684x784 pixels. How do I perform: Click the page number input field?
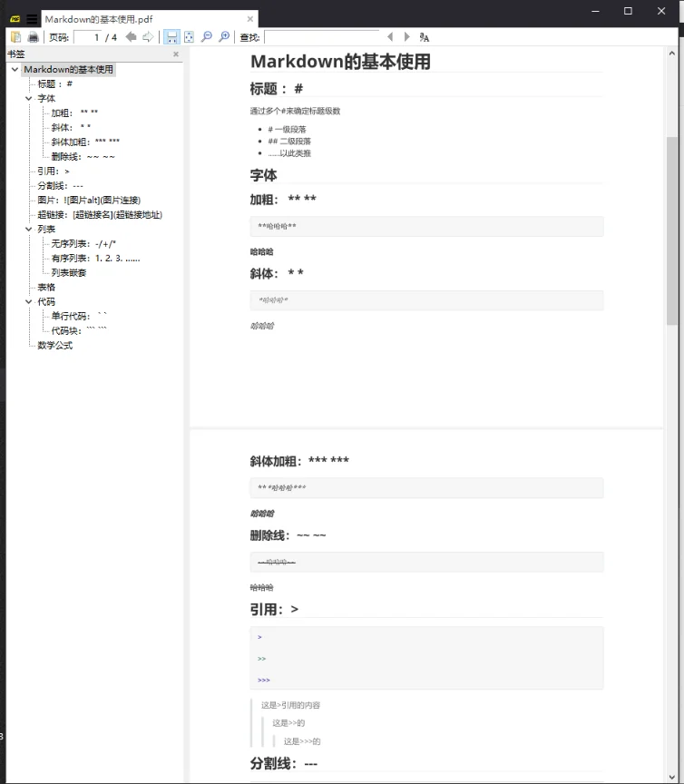(x=87, y=37)
